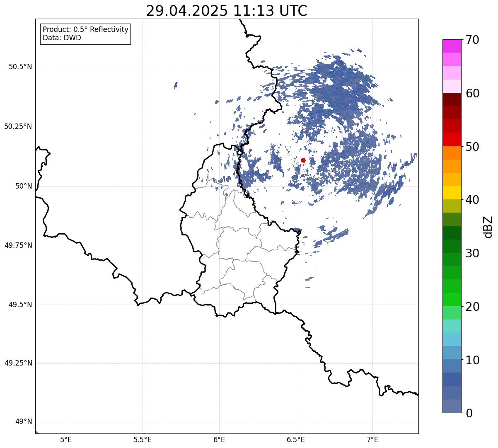Click the colorbar 40 tick label
498x448 pixels.
[x=472, y=200]
